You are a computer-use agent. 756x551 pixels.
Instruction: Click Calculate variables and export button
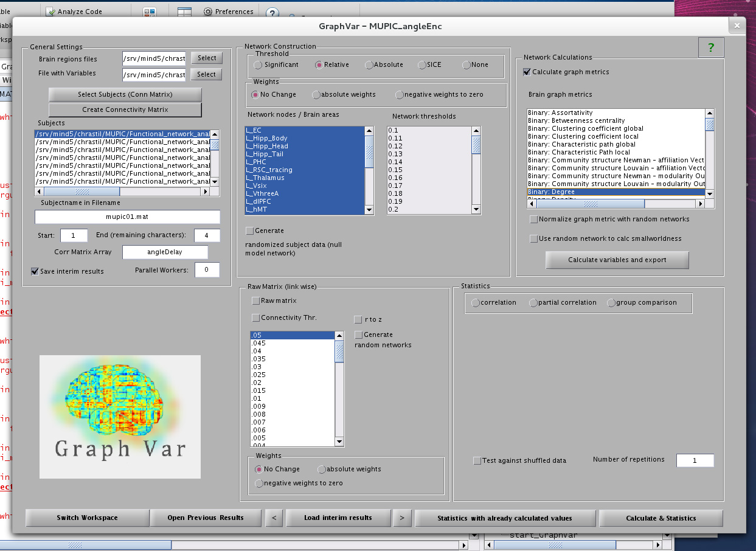point(617,260)
